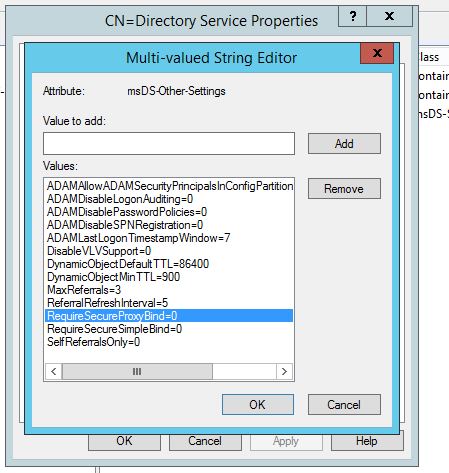449x473 pixels.
Task: Click the Remove button
Action: tap(344, 189)
